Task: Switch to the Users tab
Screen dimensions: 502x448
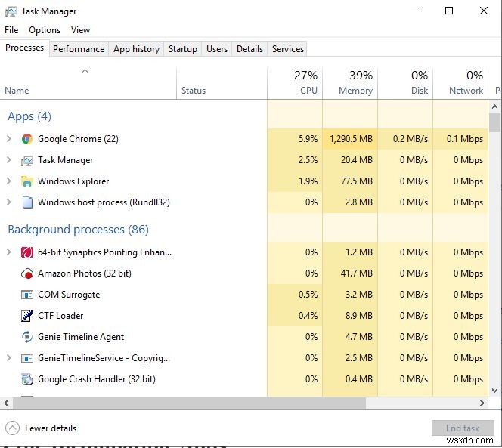Action: [217, 49]
